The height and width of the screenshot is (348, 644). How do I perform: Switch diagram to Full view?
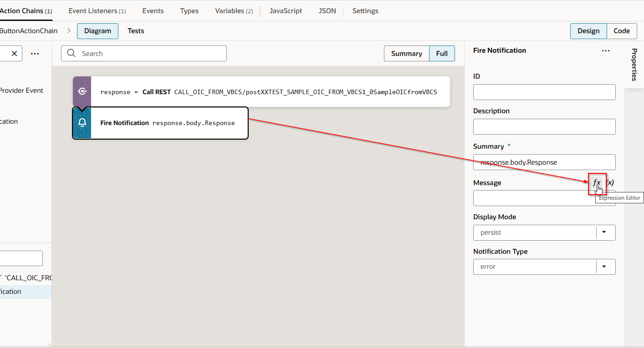coord(442,53)
